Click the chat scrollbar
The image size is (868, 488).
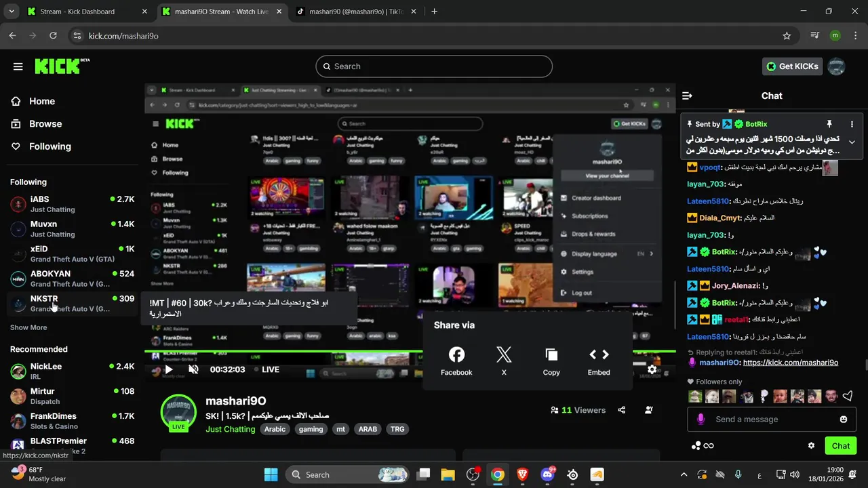click(x=865, y=365)
